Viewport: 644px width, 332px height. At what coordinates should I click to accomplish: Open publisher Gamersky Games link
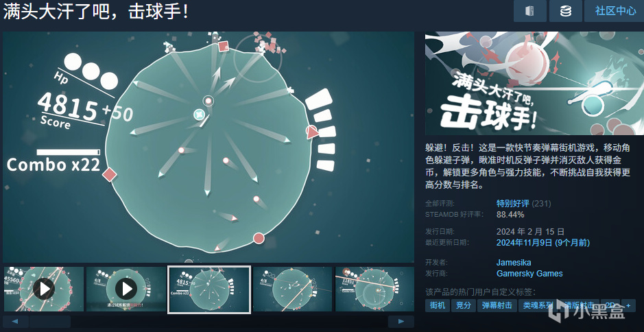[x=529, y=273]
